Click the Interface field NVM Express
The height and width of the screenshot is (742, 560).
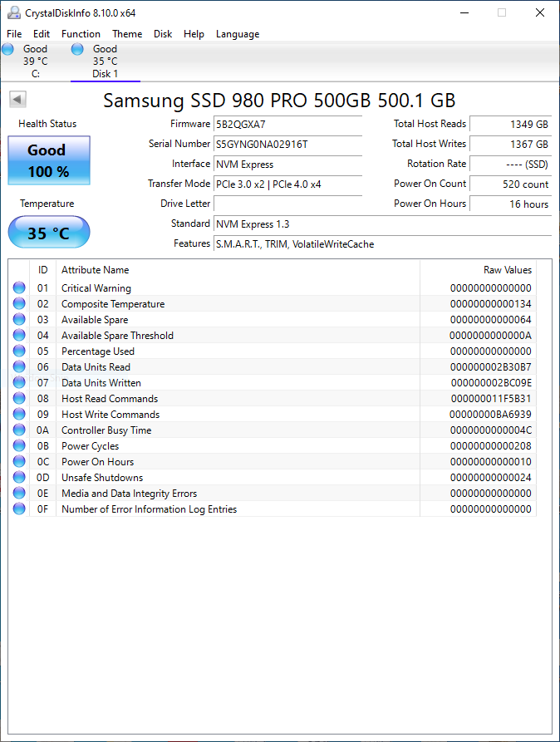click(x=287, y=165)
